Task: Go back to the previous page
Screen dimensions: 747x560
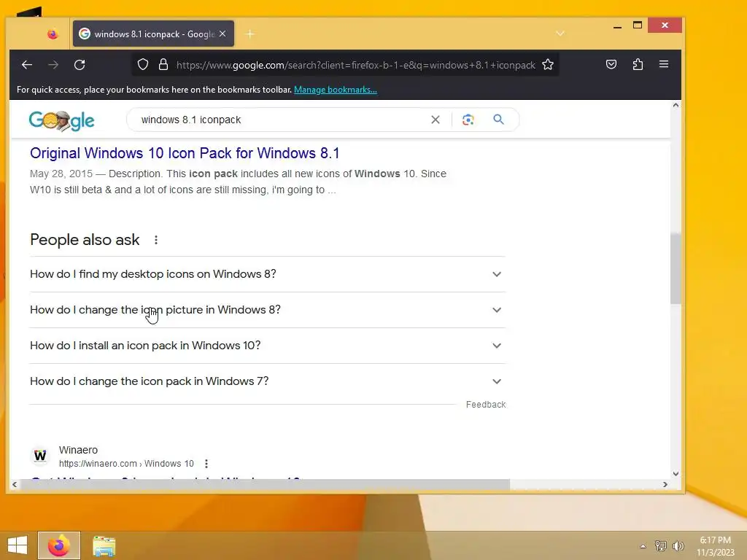Action: click(x=27, y=65)
